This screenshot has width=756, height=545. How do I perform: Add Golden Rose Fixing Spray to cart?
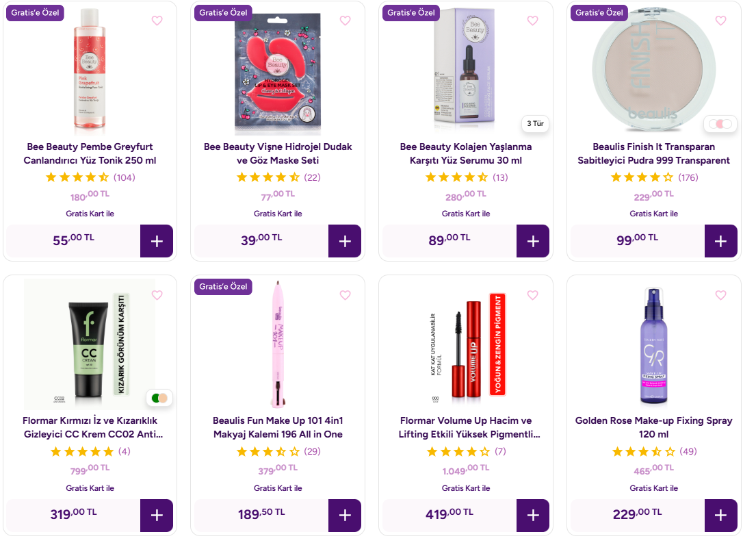(x=720, y=516)
